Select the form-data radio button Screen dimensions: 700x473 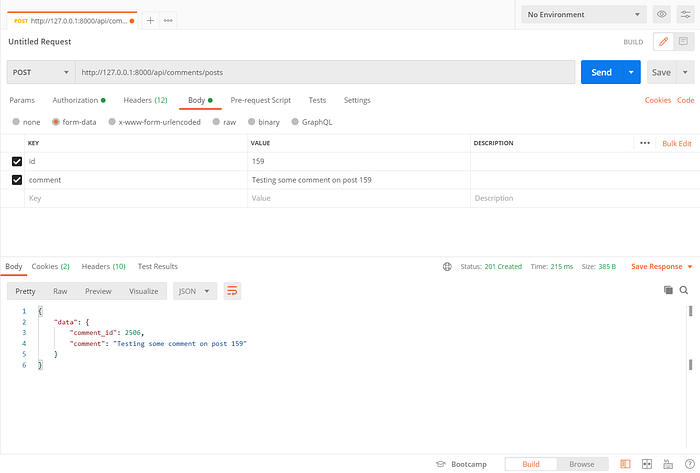pos(56,121)
